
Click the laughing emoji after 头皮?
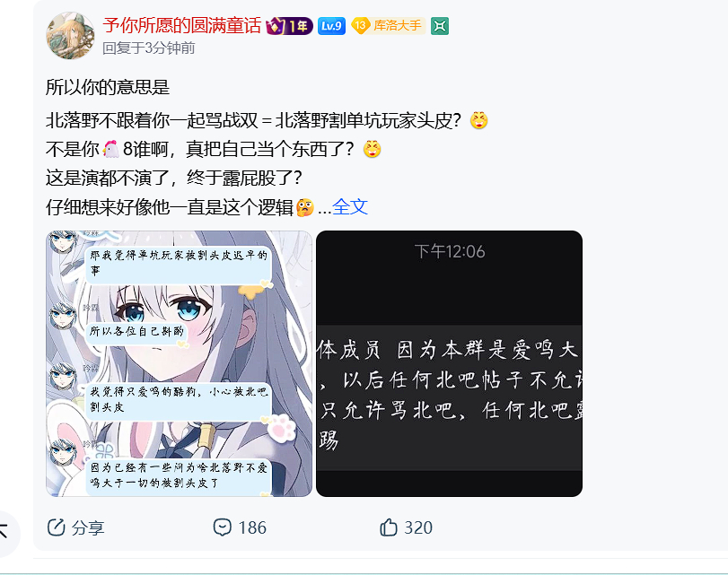click(x=478, y=120)
